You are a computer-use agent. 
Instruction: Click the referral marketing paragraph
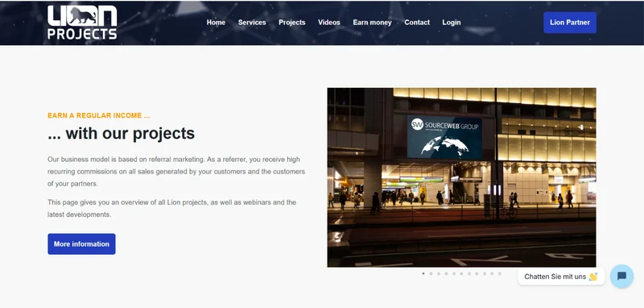tap(176, 172)
